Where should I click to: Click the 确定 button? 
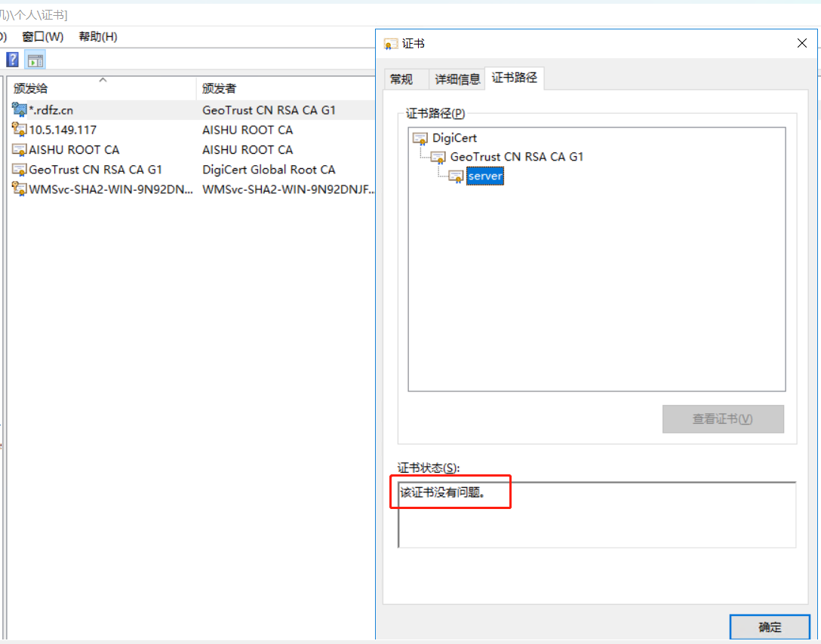[770, 627]
